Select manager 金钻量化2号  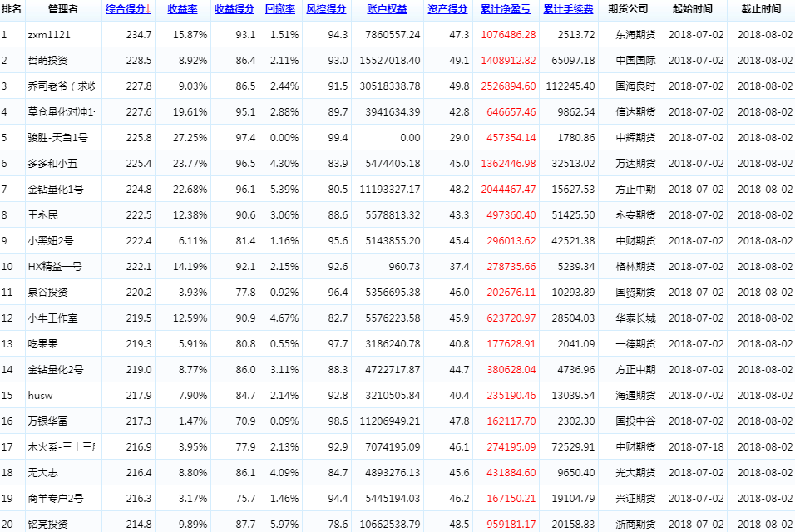(56, 370)
